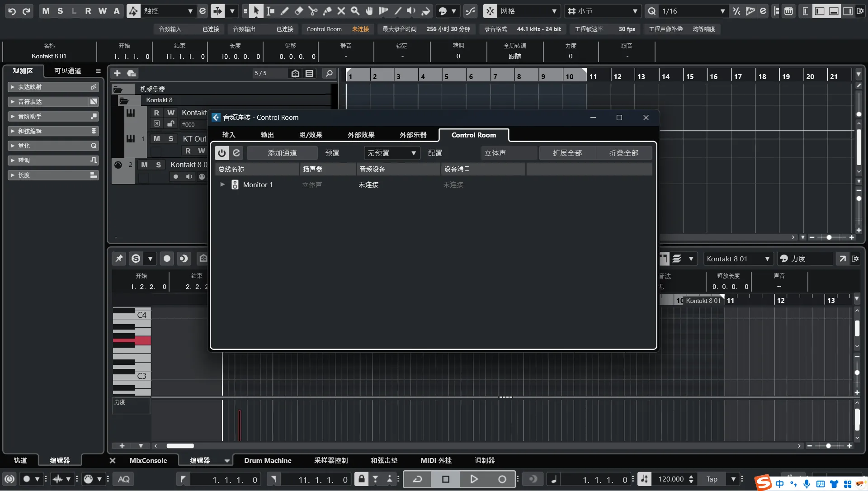Screen dimensions: 868x491
Task: Switch to the 外部乐器 tab
Action: point(413,135)
